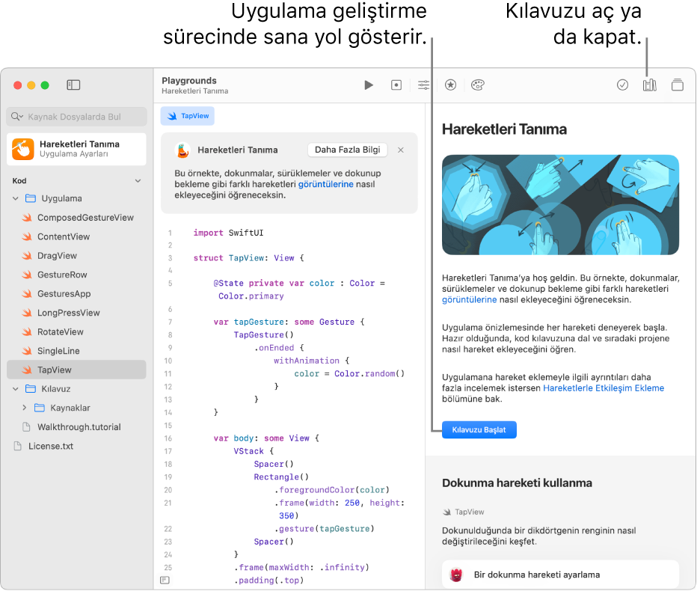Click the gestures illustration image
The image size is (700, 591).
tap(560, 204)
